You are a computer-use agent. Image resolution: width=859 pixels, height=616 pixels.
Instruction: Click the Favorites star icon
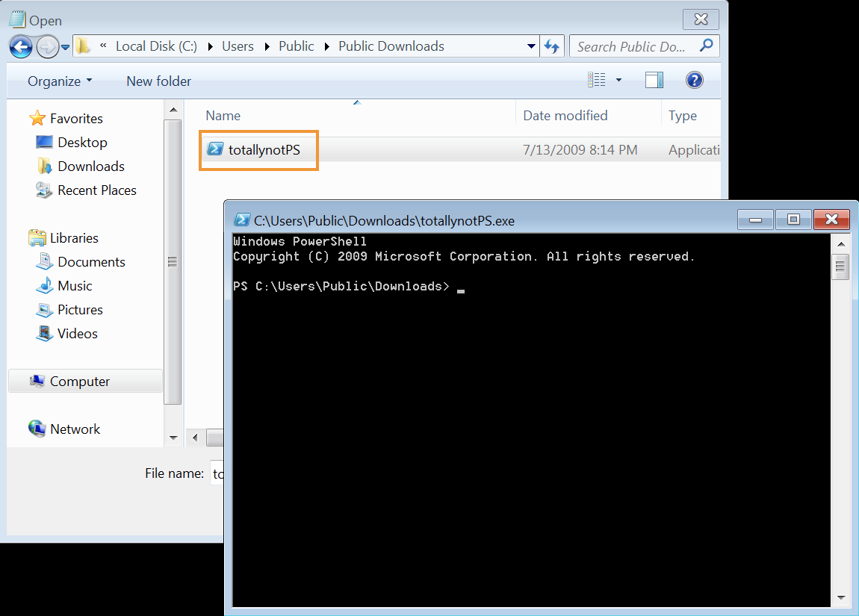[37, 118]
